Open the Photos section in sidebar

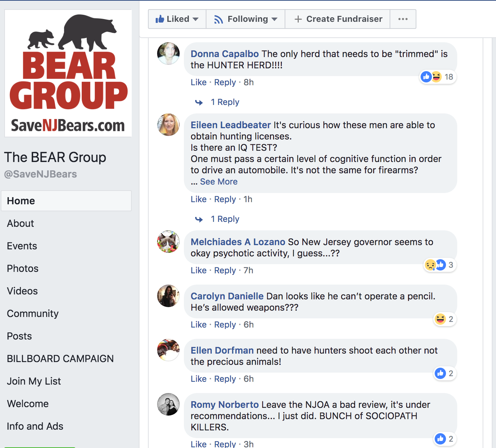[x=23, y=268]
